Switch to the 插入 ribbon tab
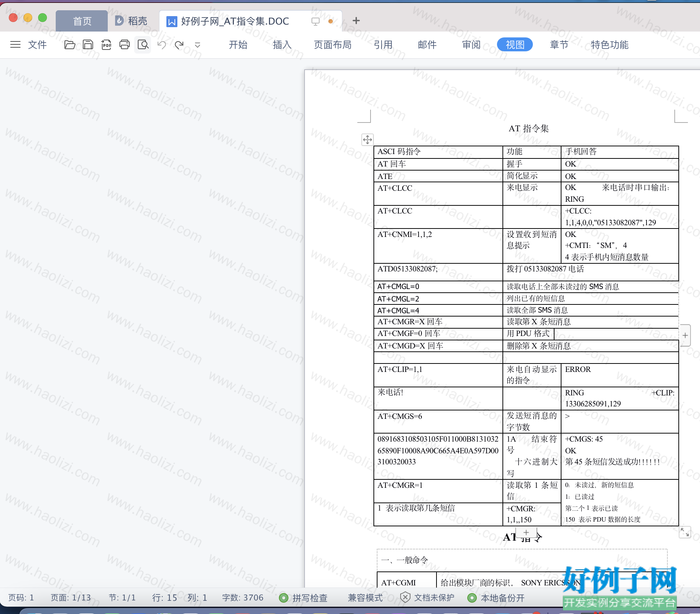700x614 pixels. (x=282, y=45)
